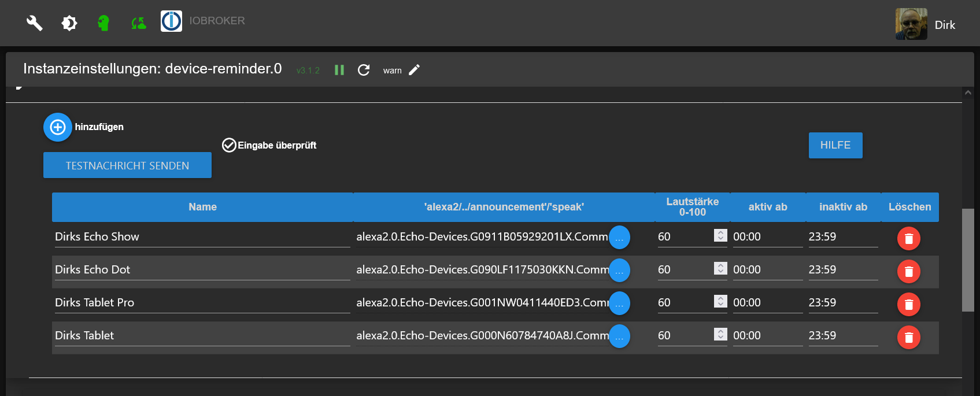Click the Name column header
Viewport: 980px width, 396px height.
(x=202, y=207)
